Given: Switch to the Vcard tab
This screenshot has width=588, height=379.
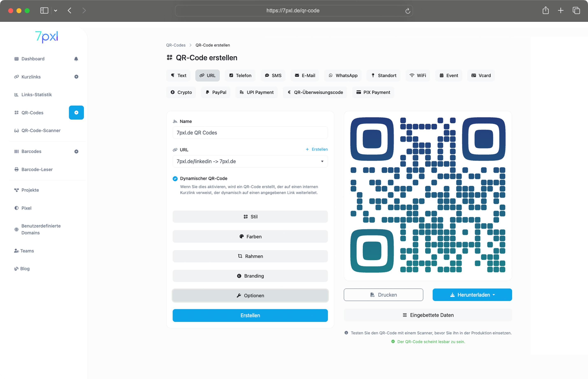Looking at the screenshot, I should coord(481,75).
